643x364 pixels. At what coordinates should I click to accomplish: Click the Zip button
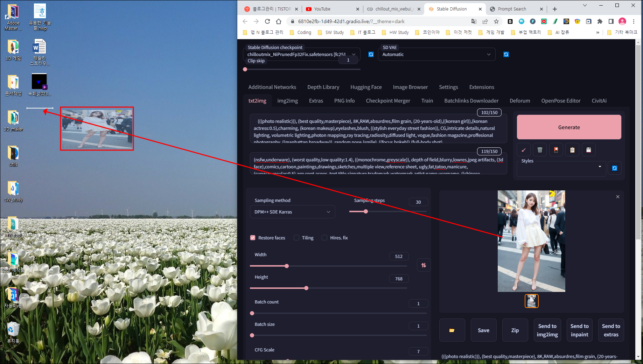pos(515,330)
